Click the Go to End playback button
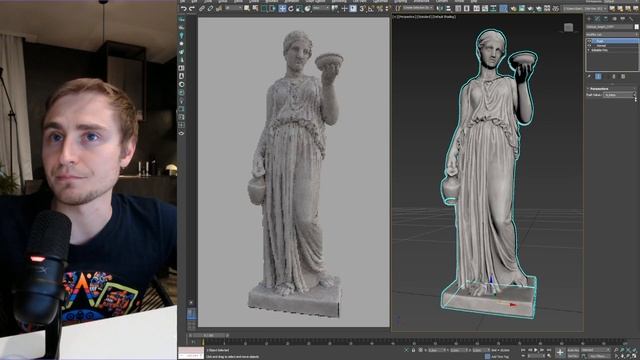Image resolution: width=640 pixels, height=360 pixels. click(549, 350)
